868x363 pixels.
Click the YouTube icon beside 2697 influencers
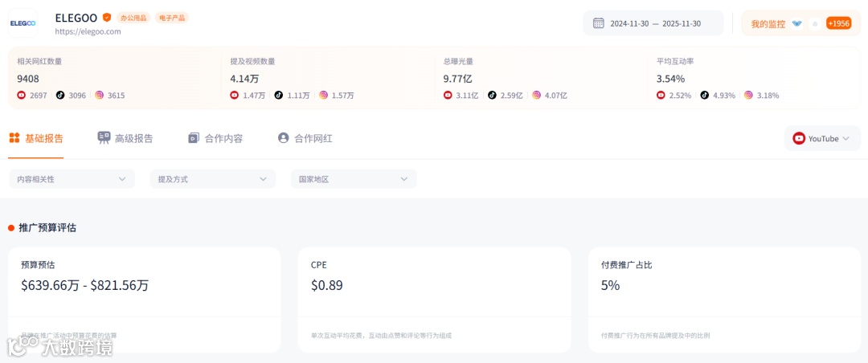[22, 96]
